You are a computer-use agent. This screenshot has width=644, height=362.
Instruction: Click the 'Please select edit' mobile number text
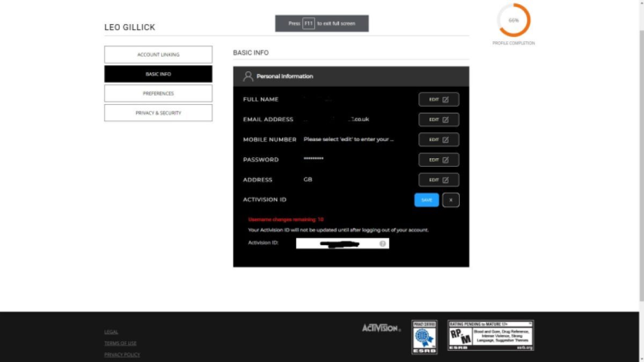point(349,139)
